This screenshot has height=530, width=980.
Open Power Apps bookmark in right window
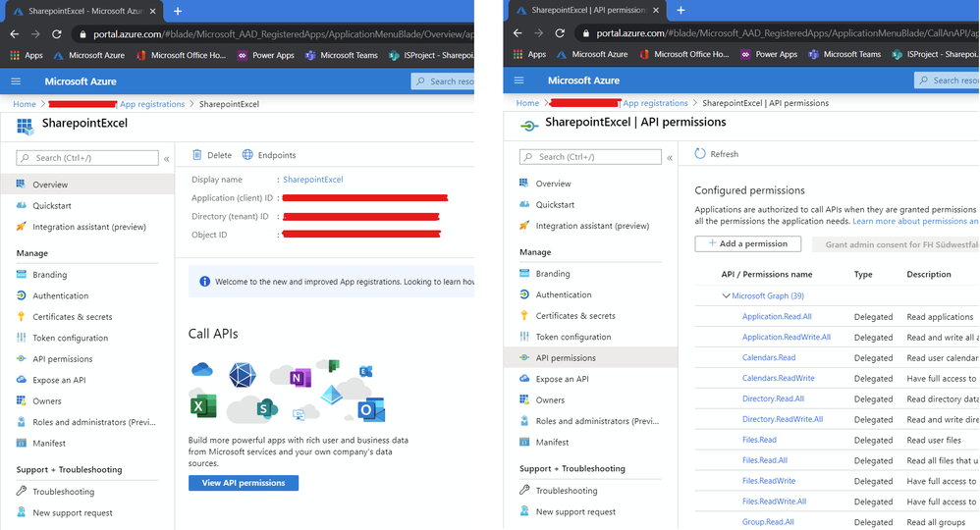[769, 54]
